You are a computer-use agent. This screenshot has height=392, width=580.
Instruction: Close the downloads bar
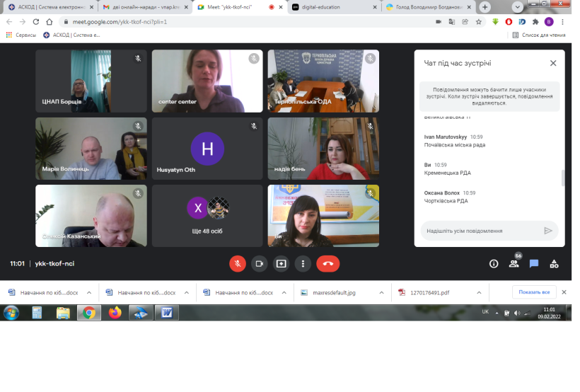pyautogui.click(x=564, y=292)
